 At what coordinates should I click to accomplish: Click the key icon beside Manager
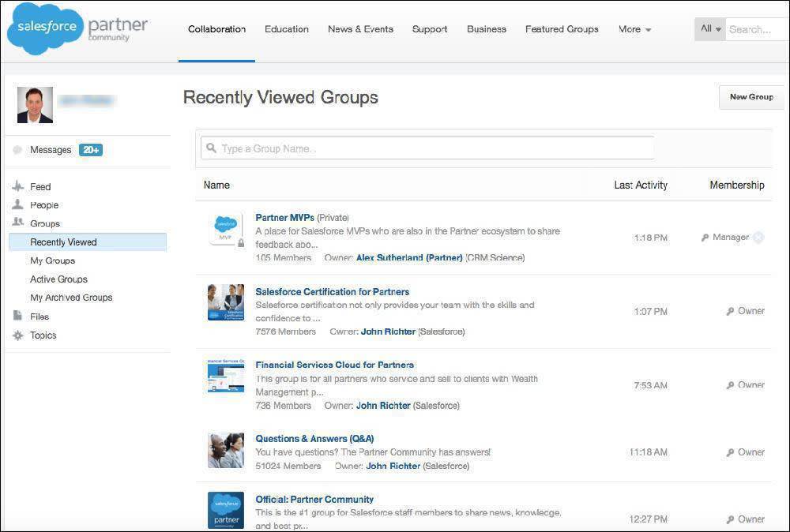pos(705,237)
